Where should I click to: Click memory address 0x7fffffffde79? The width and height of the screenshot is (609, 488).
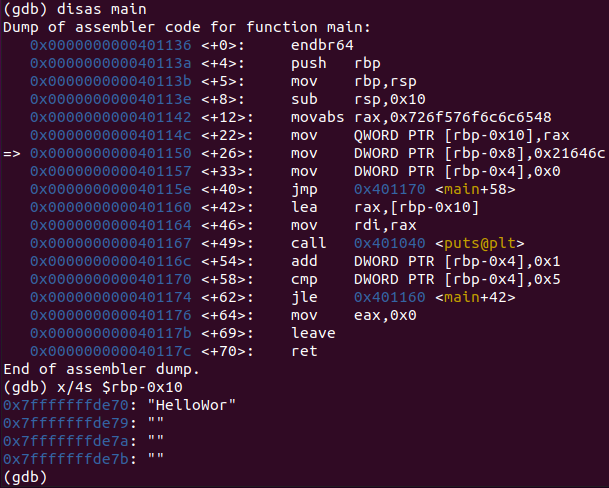point(66,423)
